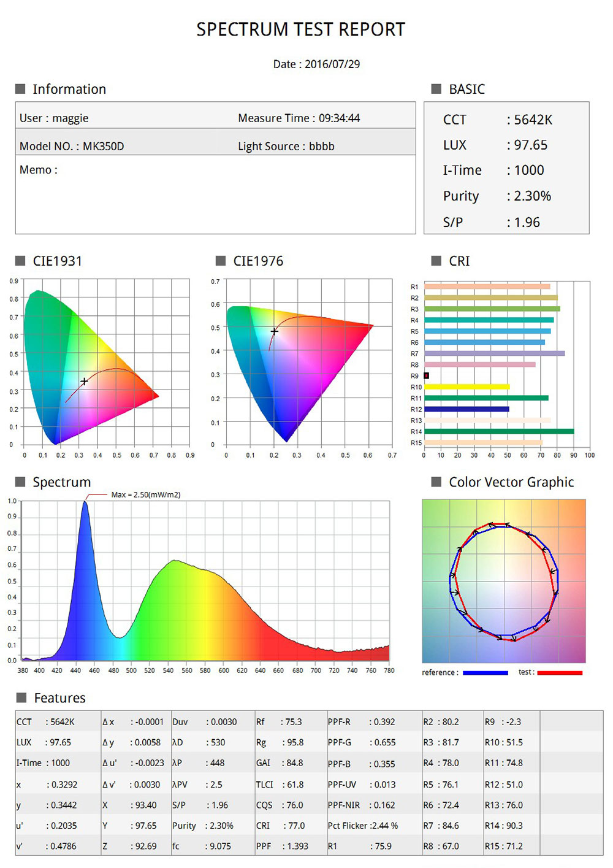This screenshot has width=613, height=868.
Task: Select the CIE1931 chart icon
Action: point(20,261)
